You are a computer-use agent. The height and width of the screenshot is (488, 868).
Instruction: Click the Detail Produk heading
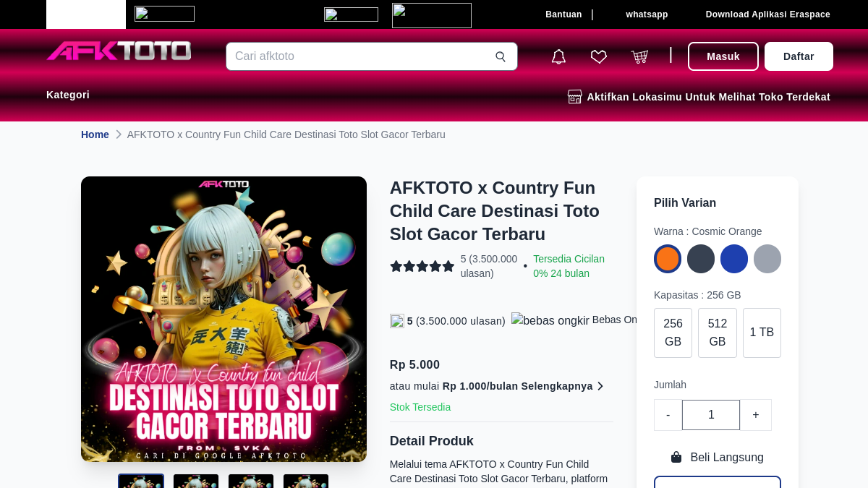(432, 441)
